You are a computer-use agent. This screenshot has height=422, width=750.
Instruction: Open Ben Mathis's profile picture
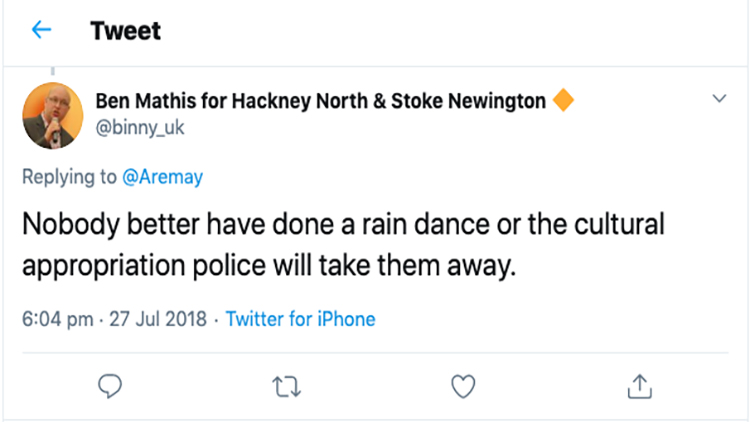tap(51, 115)
